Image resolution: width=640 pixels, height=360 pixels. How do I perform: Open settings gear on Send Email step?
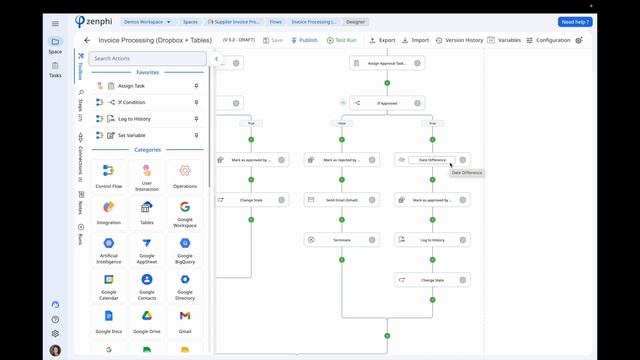click(372, 200)
